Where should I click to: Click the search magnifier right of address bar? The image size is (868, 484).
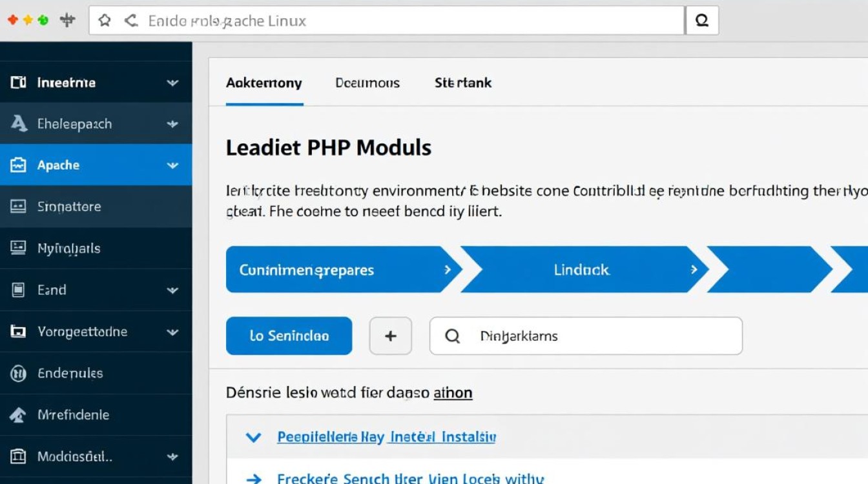[x=702, y=20]
